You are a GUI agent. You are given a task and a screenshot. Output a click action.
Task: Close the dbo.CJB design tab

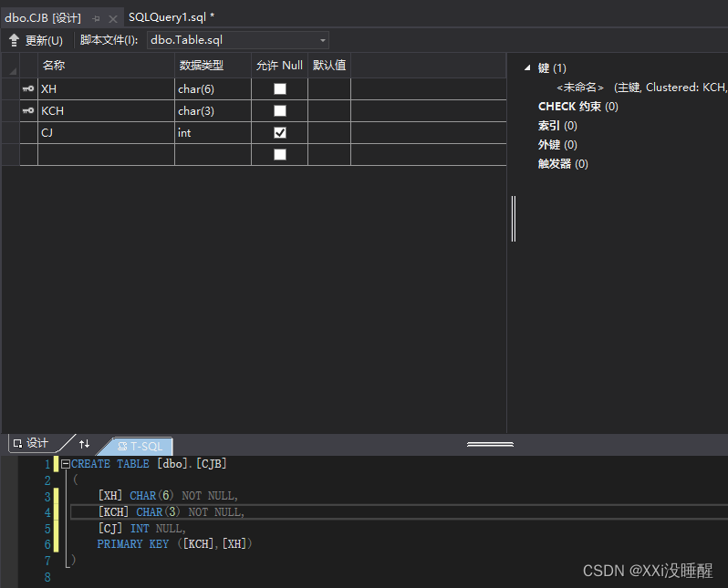[113, 18]
